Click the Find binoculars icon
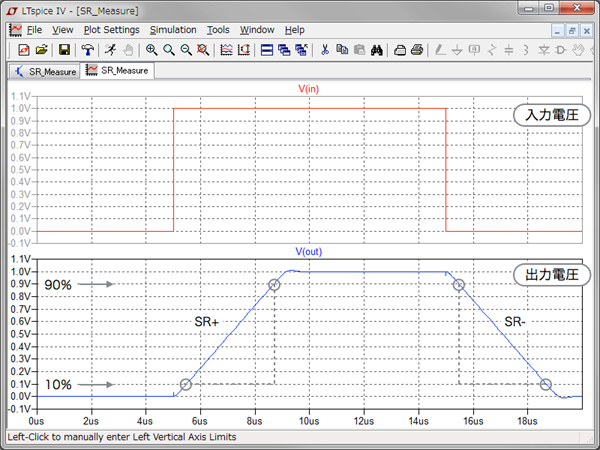Image resolution: width=600 pixels, height=450 pixels. [x=378, y=49]
